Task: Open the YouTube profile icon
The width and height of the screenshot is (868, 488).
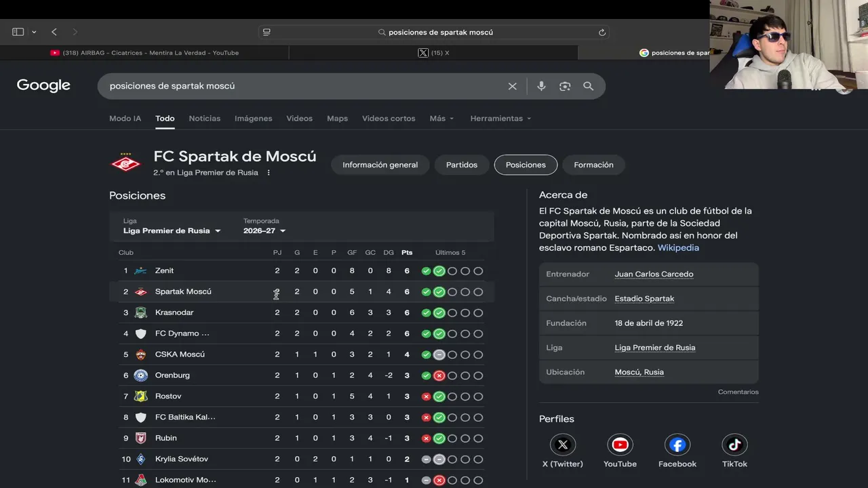Action: point(620,445)
